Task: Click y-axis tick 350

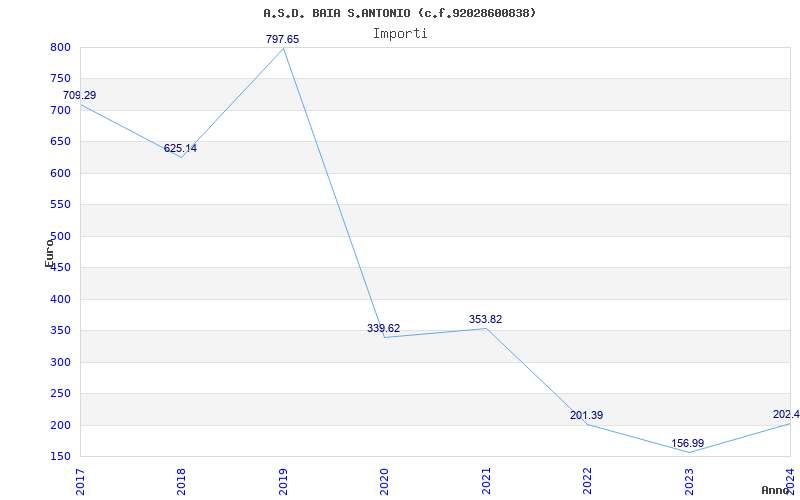Action: coord(60,331)
